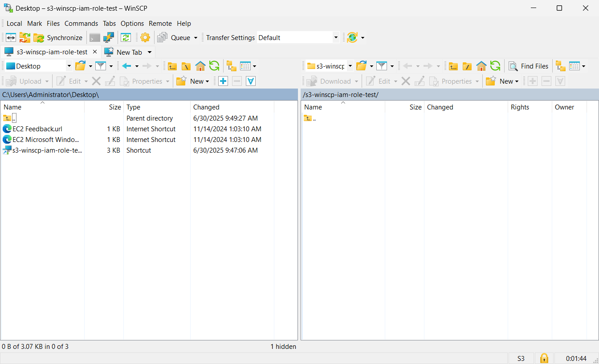Click the padlock icon in the status bar
The height and width of the screenshot is (364, 599).
coord(544,358)
